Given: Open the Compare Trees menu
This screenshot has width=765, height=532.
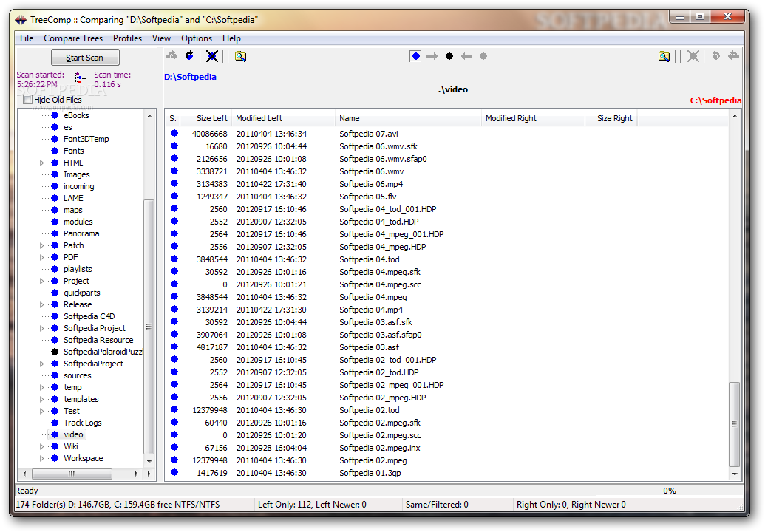Looking at the screenshot, I should pyautogui.click(x=73, y=38).
